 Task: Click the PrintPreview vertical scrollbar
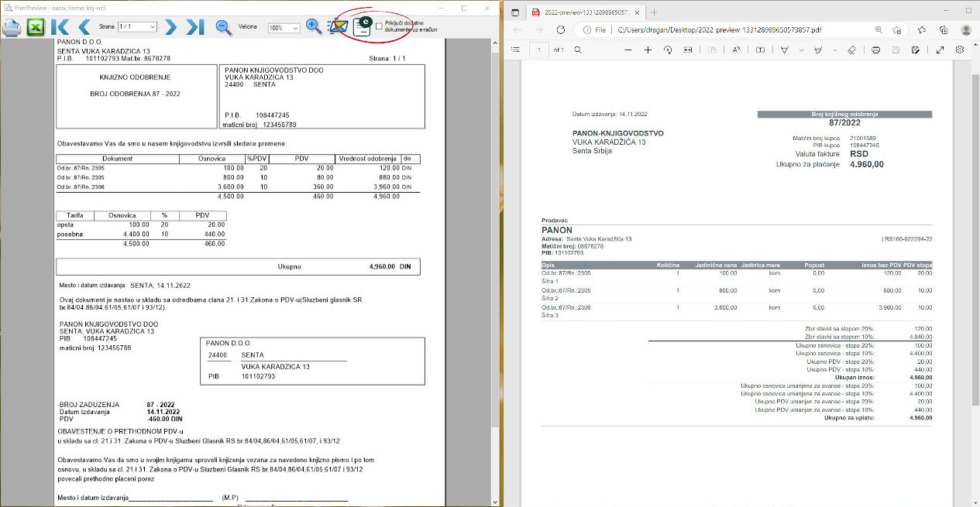tap(496, 232)
